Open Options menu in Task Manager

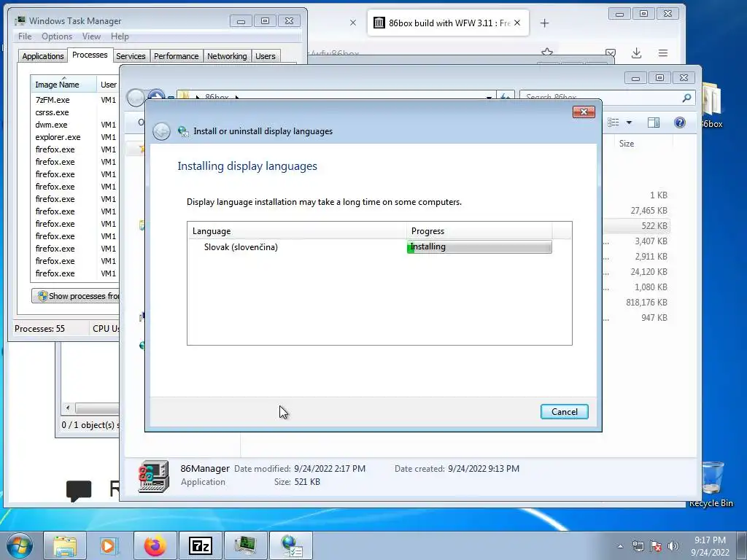(x=57, y=36)
